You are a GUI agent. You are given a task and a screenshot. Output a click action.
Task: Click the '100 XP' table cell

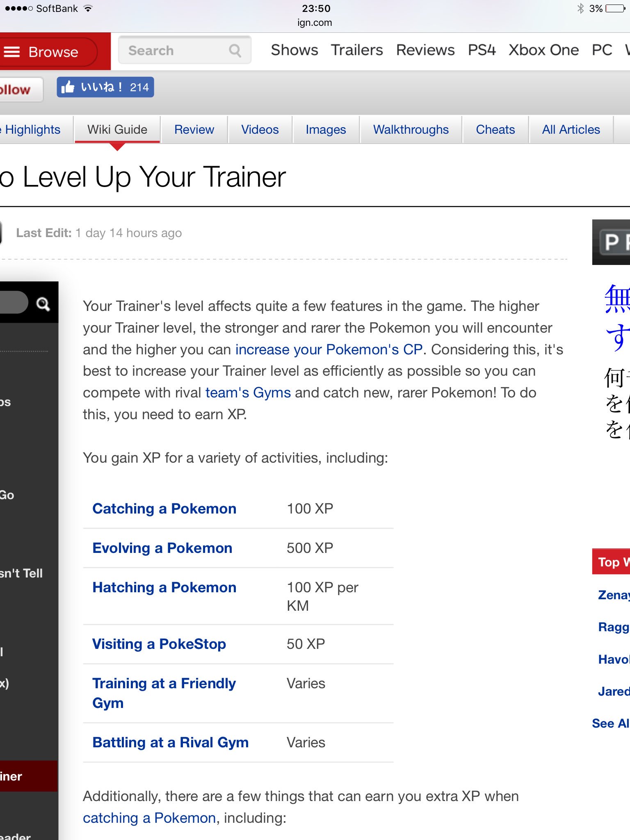click(310, 509)
